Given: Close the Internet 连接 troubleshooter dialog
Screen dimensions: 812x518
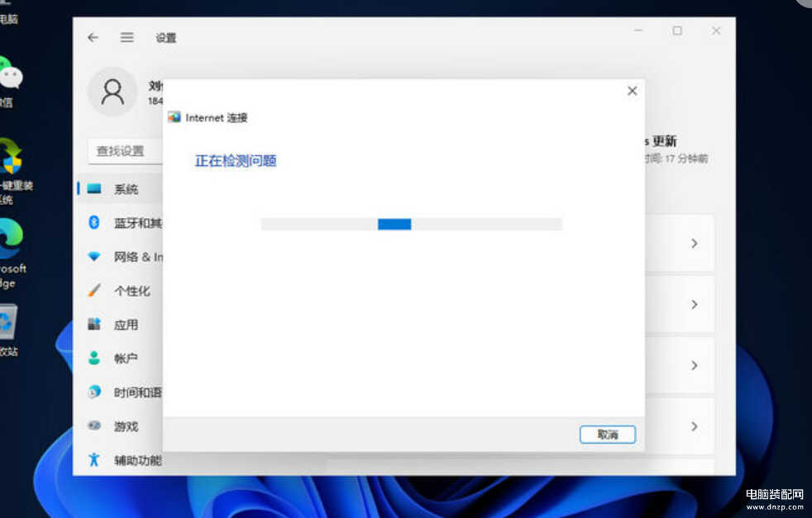Looking at the screenshot, I should (633, 91).
